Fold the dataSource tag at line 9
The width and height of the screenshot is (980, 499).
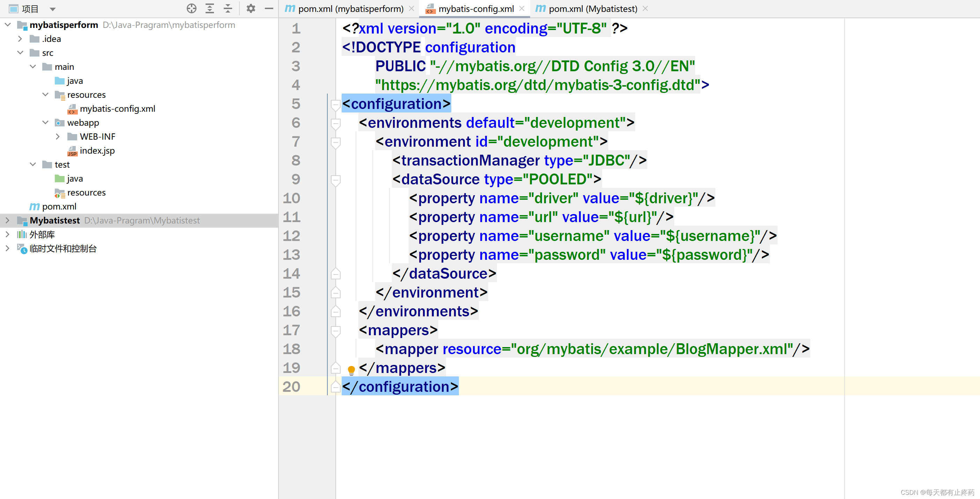tap(335, 179)
